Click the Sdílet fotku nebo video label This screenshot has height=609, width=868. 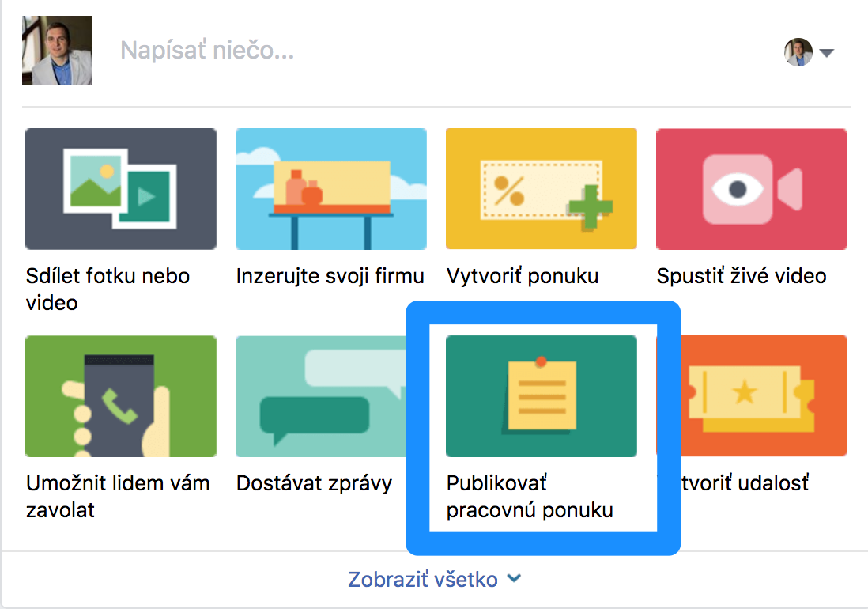[108, 289]
